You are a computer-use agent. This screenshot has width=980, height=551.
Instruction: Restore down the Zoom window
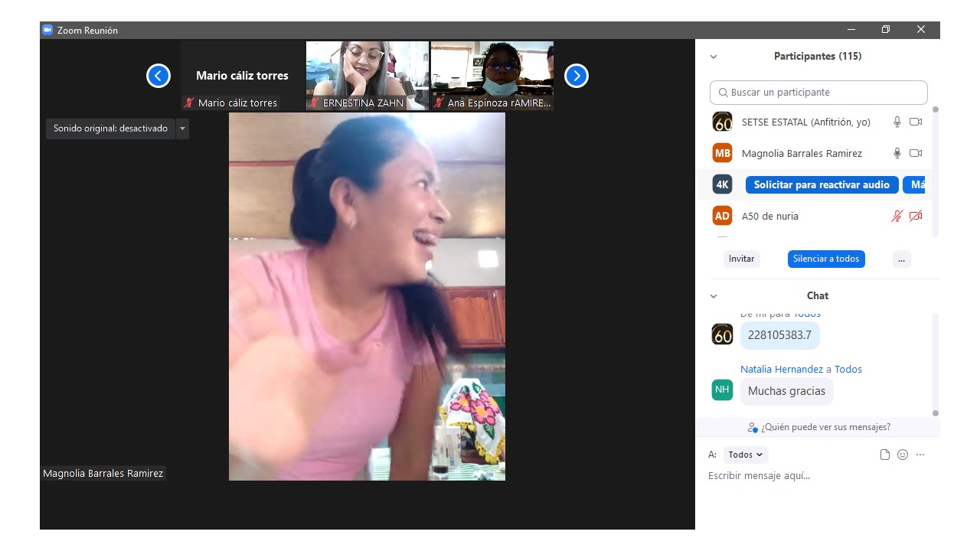[886, 30]
